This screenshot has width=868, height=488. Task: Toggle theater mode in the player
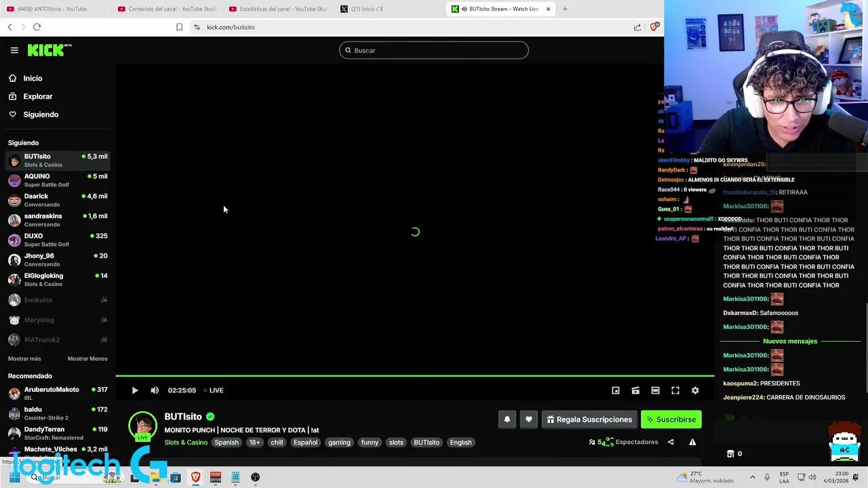click(x=635, y=390)
